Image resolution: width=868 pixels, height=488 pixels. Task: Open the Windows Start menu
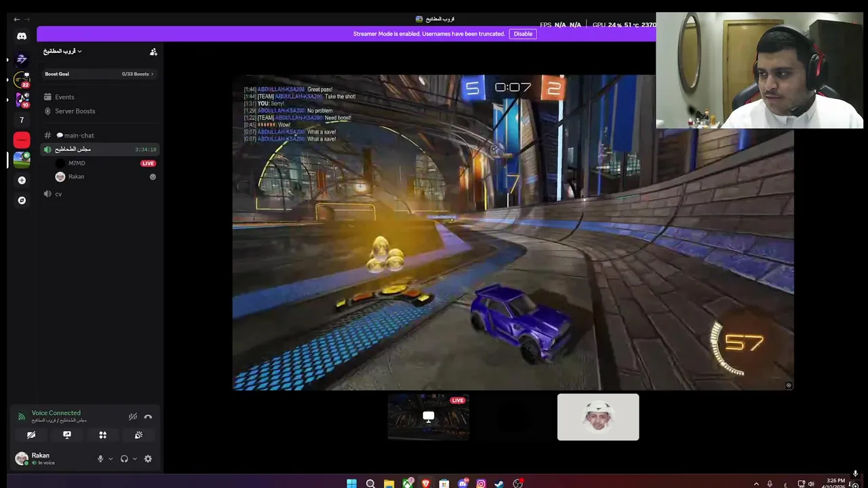[x=351, y=483]
